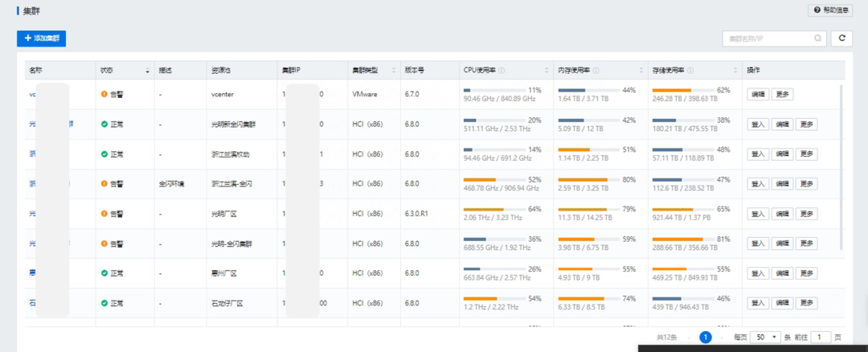Click the search magnifier icon
Screen dimensions: 868x352
coord(818,38)
